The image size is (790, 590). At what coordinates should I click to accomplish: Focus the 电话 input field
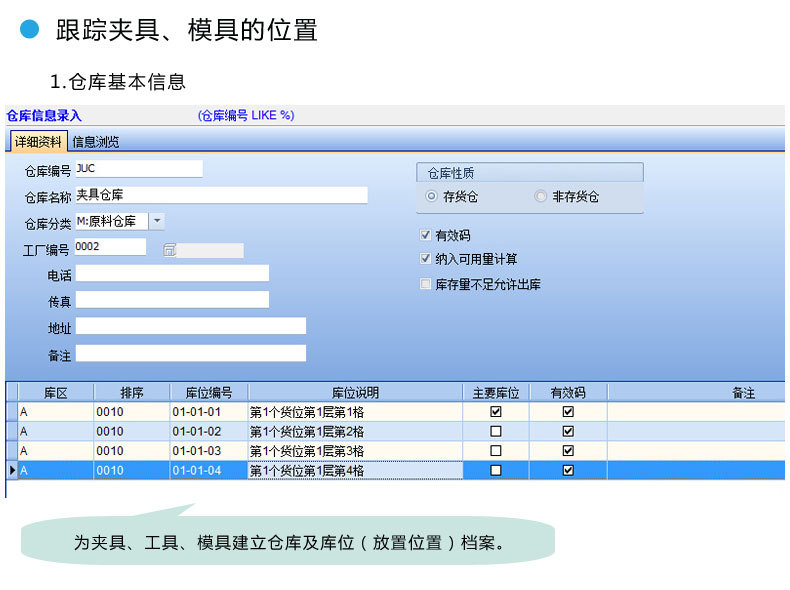(172, 274)
